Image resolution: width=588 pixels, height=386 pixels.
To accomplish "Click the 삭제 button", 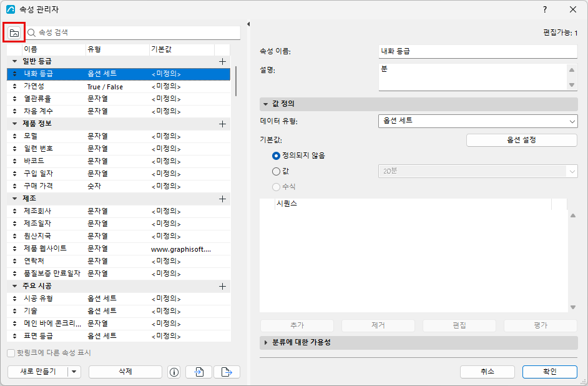I will point(125,372).
